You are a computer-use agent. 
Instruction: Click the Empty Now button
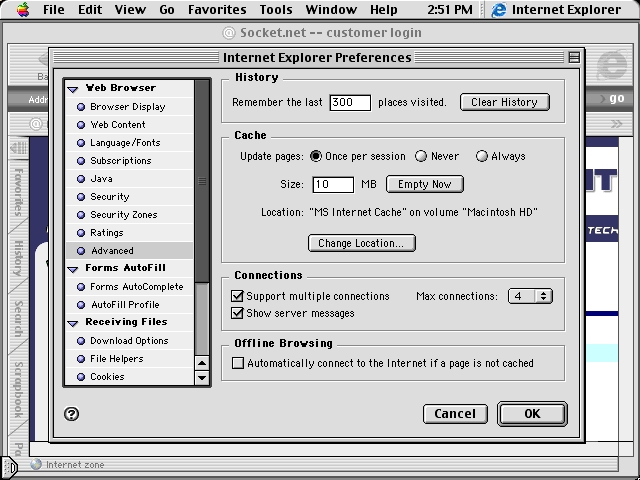tap(424, 184)
